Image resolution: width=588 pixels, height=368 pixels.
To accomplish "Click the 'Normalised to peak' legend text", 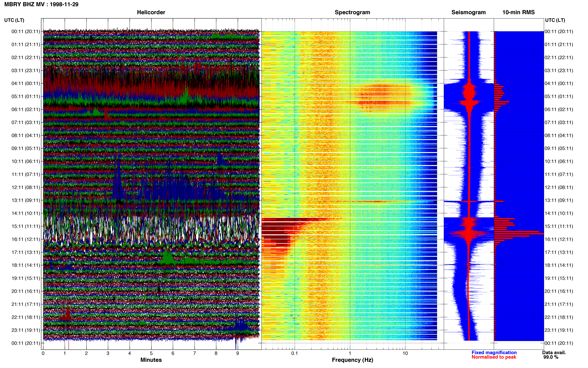I will pyautogui.click(x=494, y=357).
